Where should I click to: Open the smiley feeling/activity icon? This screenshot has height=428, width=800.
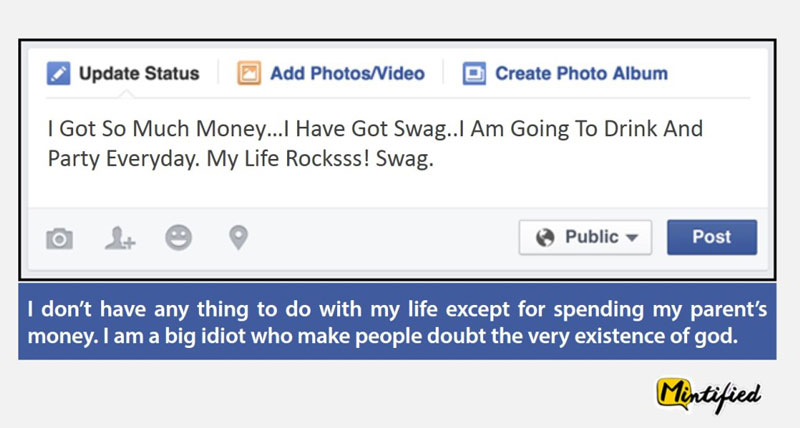[179, 238]
